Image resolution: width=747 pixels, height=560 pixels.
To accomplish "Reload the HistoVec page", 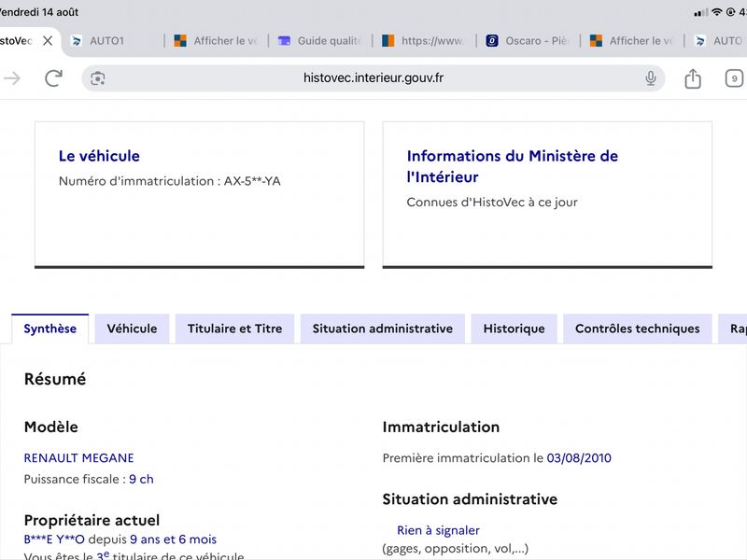I will (54, 78).
